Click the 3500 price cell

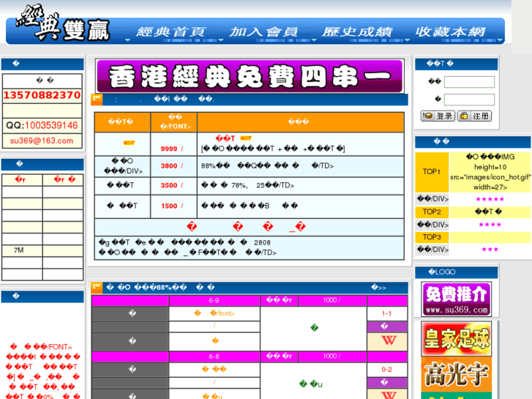tap(173, 185)
